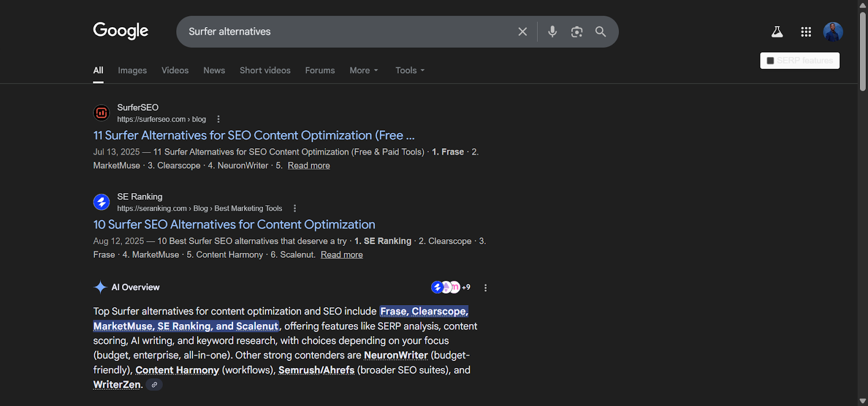Click the seranking.com breadcrumb URL
868x406 pixels.
pyautogui.click(x=200, y=208)
